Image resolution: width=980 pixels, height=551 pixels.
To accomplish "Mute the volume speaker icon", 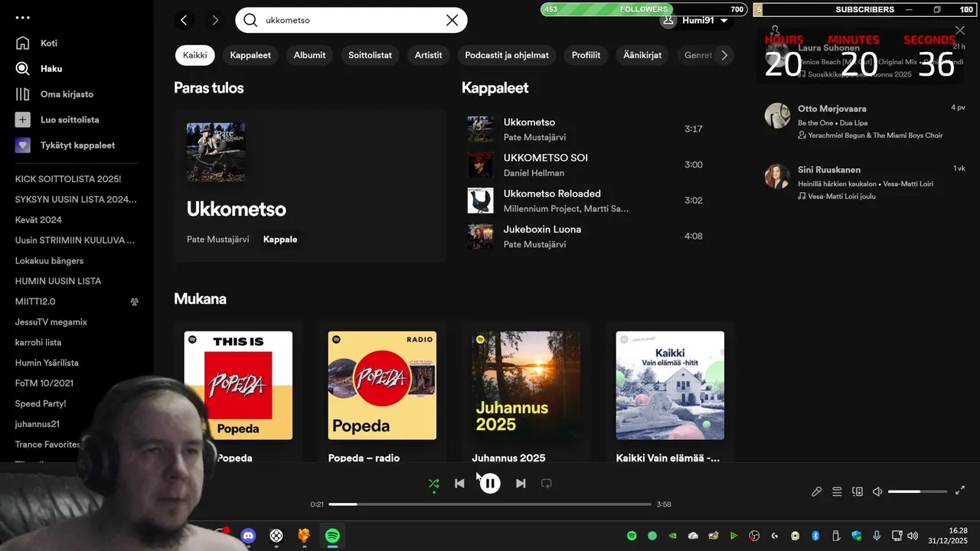I will tap(878, 491).
